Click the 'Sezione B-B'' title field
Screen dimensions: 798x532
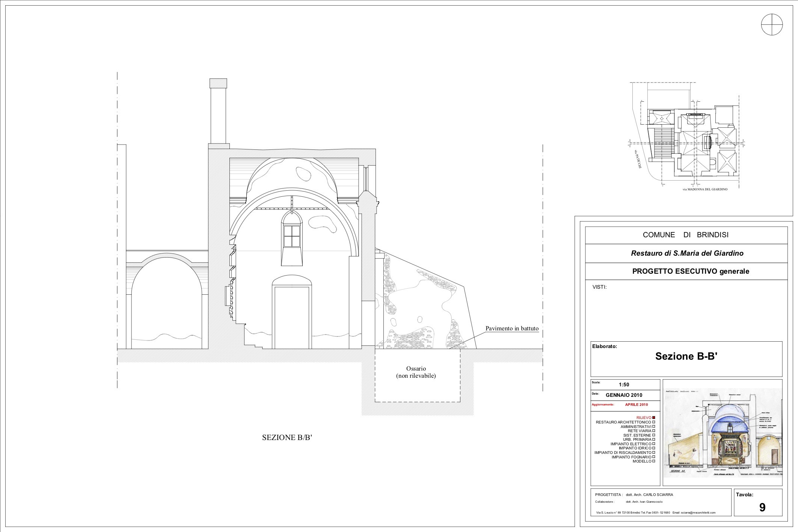686,356
